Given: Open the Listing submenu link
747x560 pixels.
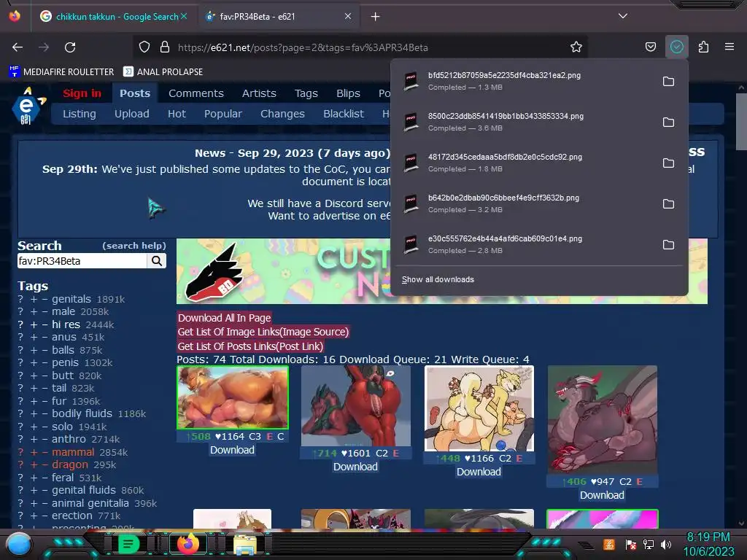Looking at the screenshot, I should coord(79,114).
